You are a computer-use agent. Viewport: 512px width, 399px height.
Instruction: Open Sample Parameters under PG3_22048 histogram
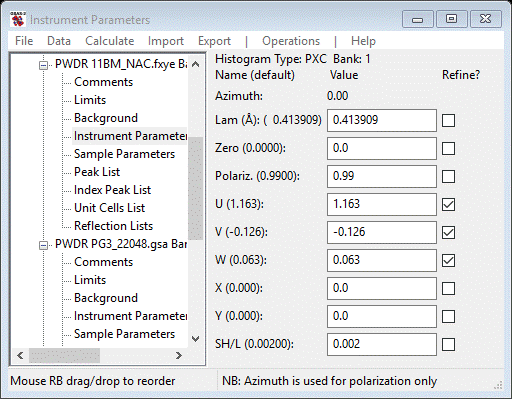[124, 334]
